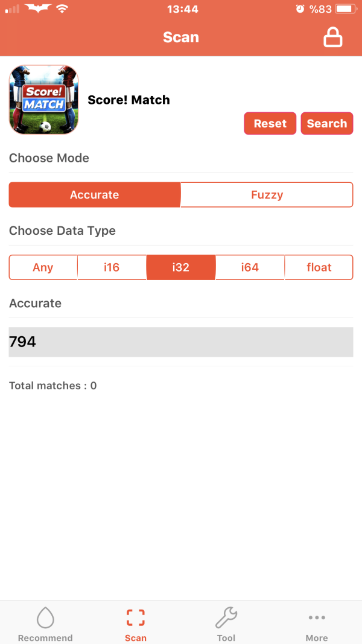Select the i64 data type
The height and width of the screenshot is (644, 362).
point(250,267)
